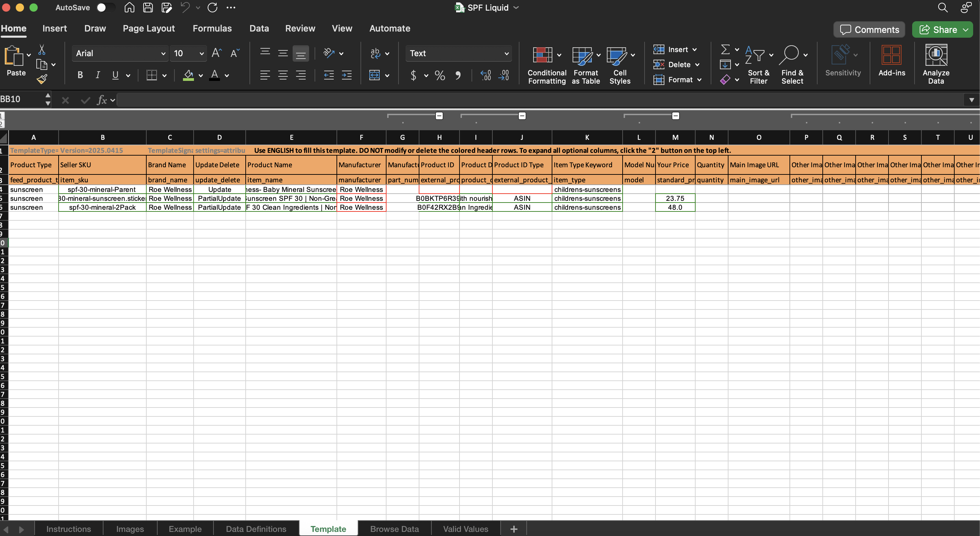Toggle Center horizontal alignment
Image resolution: width=980 pixels, height=536 pixels.
point(283,75)
